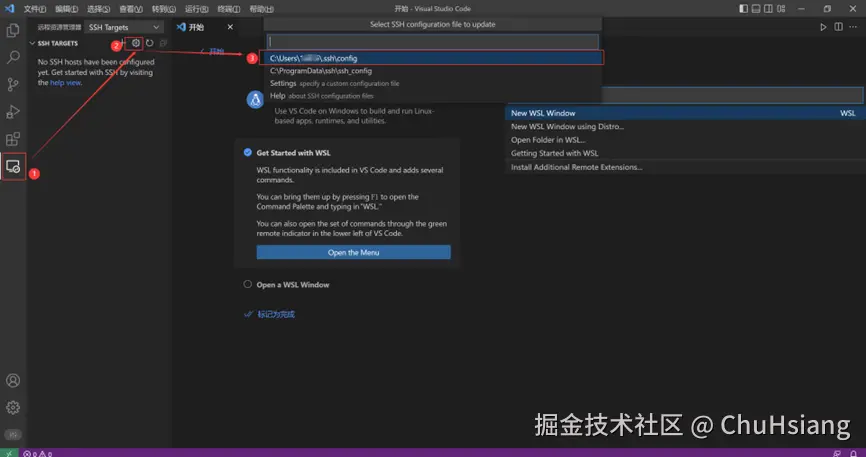Open errors and warnings count in status bar
Viewport: 866px width, 457px height.
coord(38,454)
